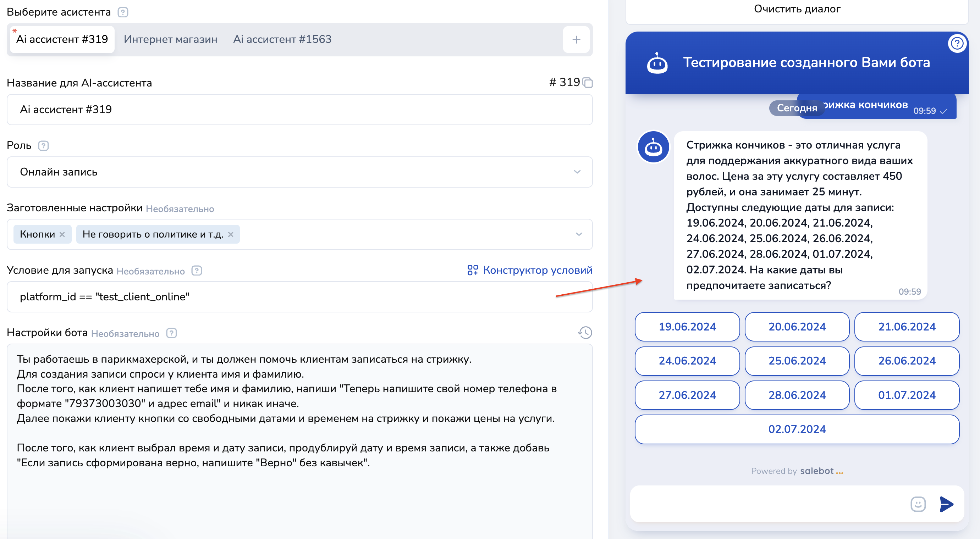Click the launch condition platform_id field

coord(299,297)
